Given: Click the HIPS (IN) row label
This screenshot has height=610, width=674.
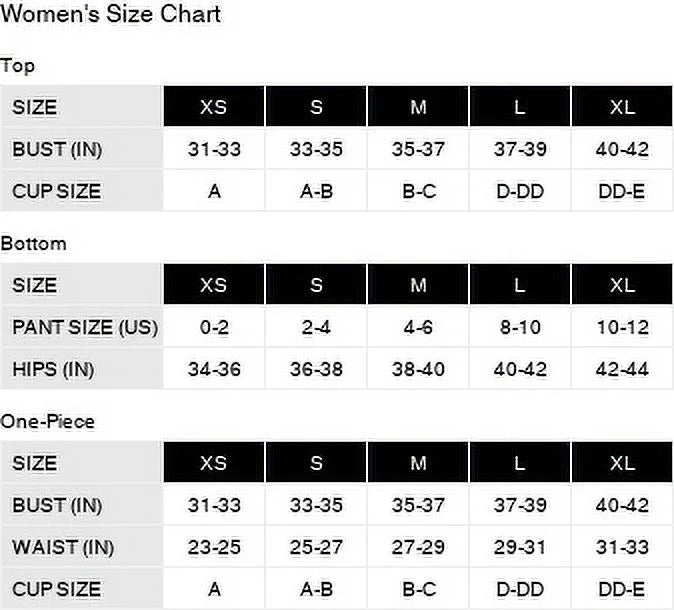Looking at the screenshot, I should [53, 369].
